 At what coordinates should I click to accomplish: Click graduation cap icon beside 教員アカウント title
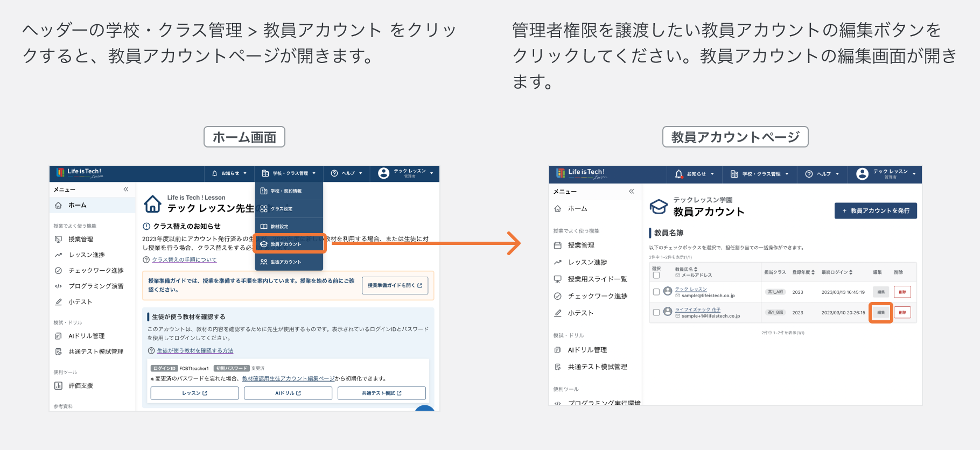coord(659,207)
